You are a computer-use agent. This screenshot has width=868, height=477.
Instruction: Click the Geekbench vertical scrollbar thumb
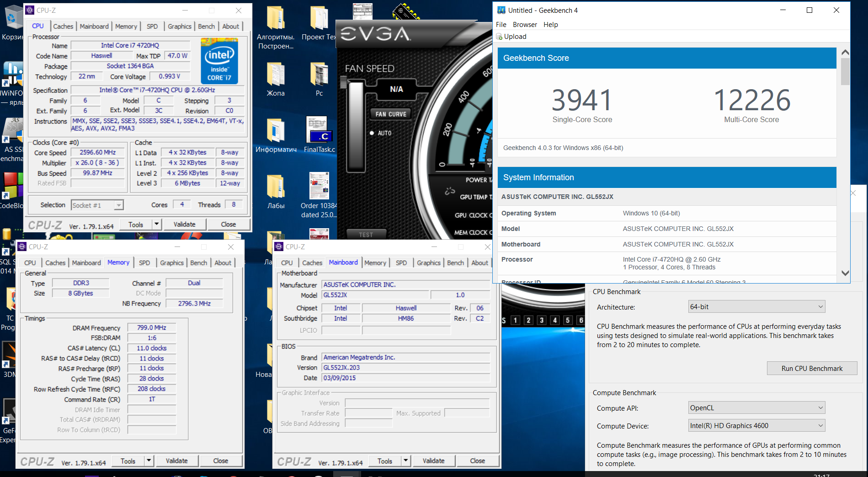point(845,71)
